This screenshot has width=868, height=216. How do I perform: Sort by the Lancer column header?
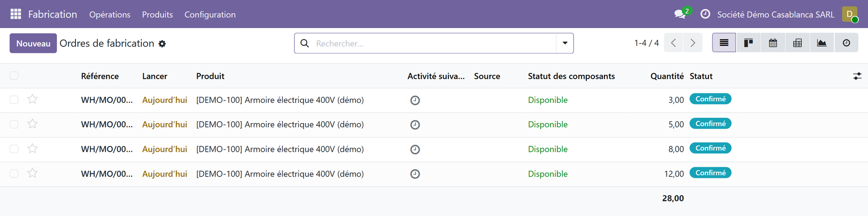pos(155,76)
